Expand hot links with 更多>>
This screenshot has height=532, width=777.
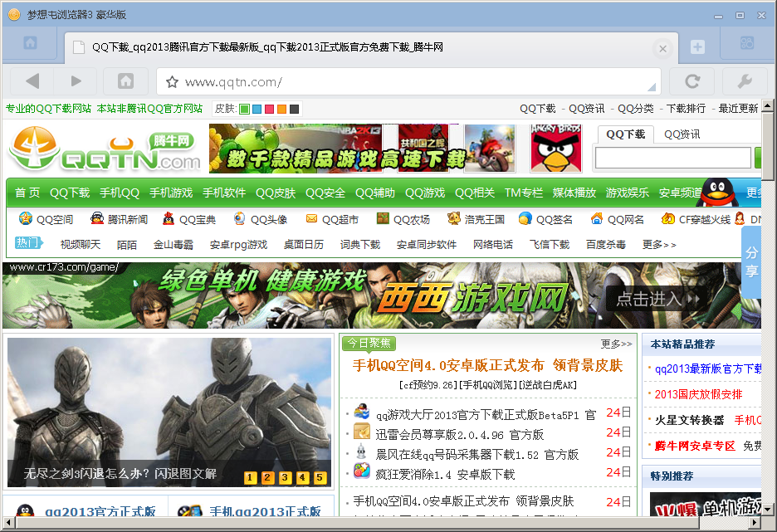[658, 245]
